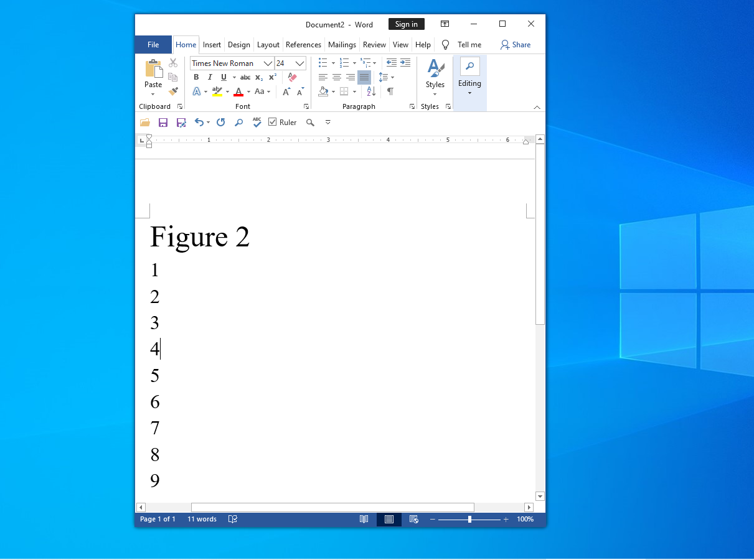This screenshot has height=560, width=754.
Task: Click the Tell me lightbulb icon
Action: 445,45
